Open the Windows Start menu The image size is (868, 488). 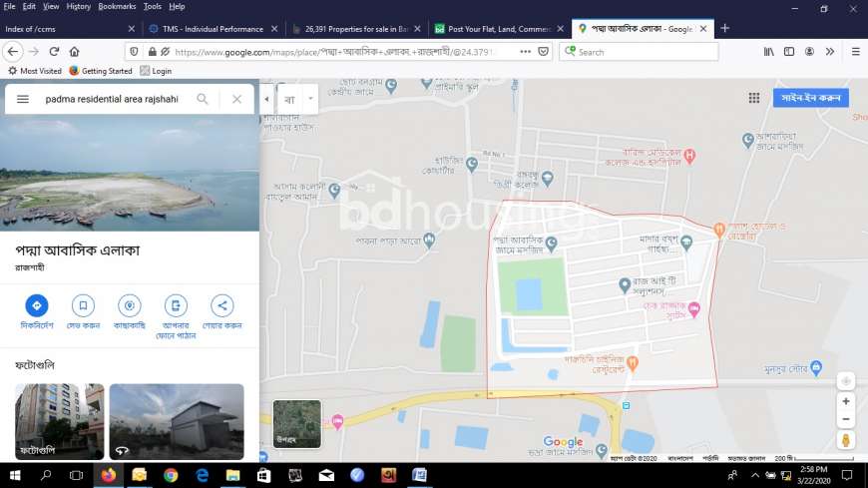(x=15, y=475)
